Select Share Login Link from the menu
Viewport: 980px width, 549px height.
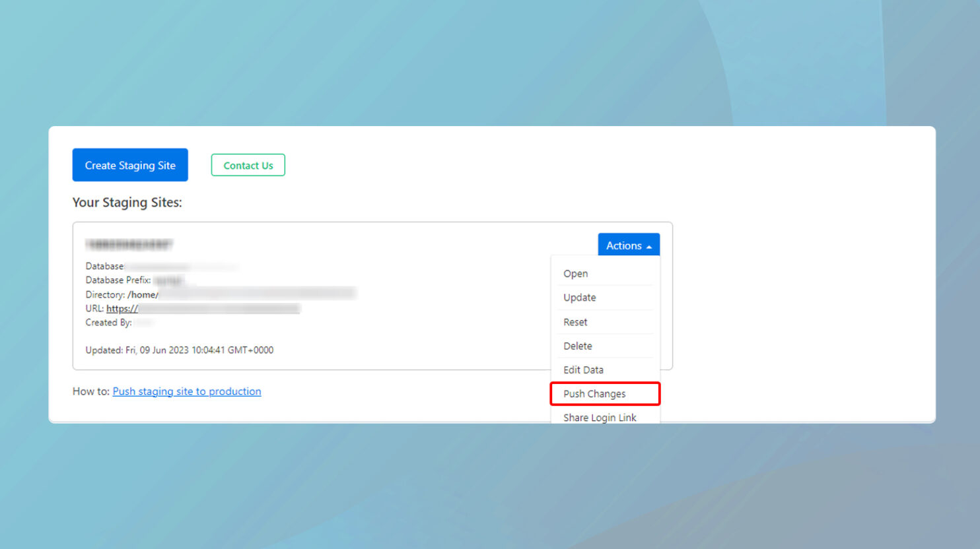[x=600, y=417]
